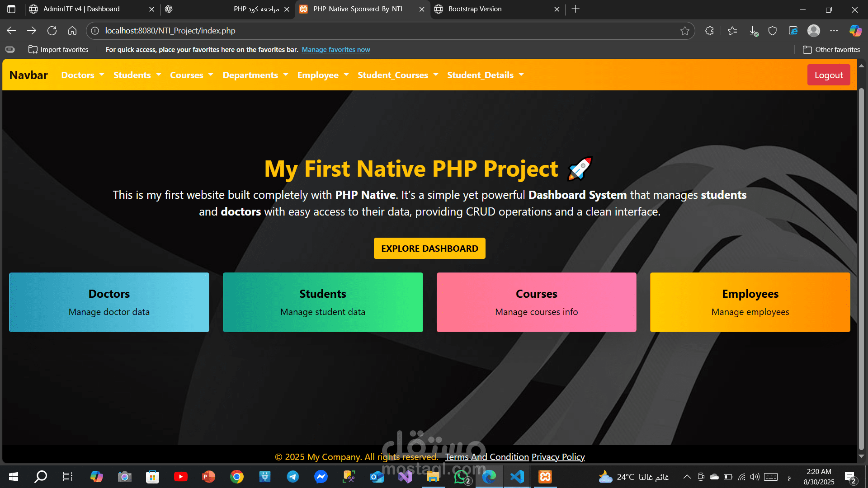This screenshot has width=868, height=488.
Task: Expand the Students navbar dropdown
Action: [137, 75]
